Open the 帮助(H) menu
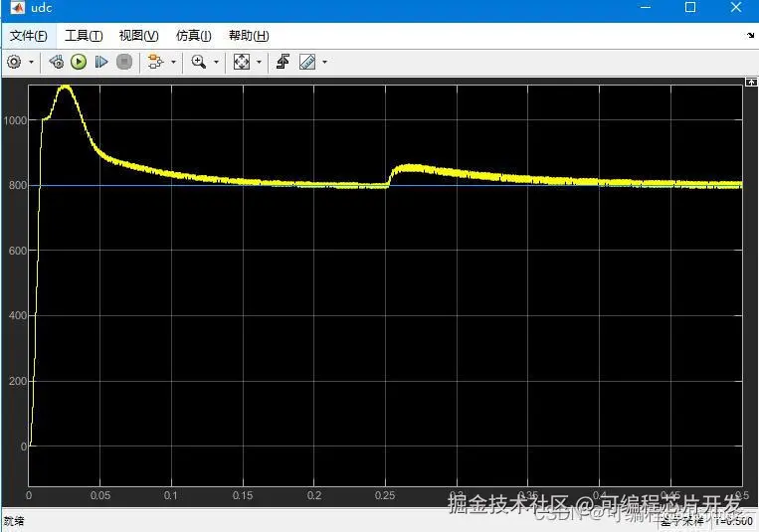 (x=249, y=36)
